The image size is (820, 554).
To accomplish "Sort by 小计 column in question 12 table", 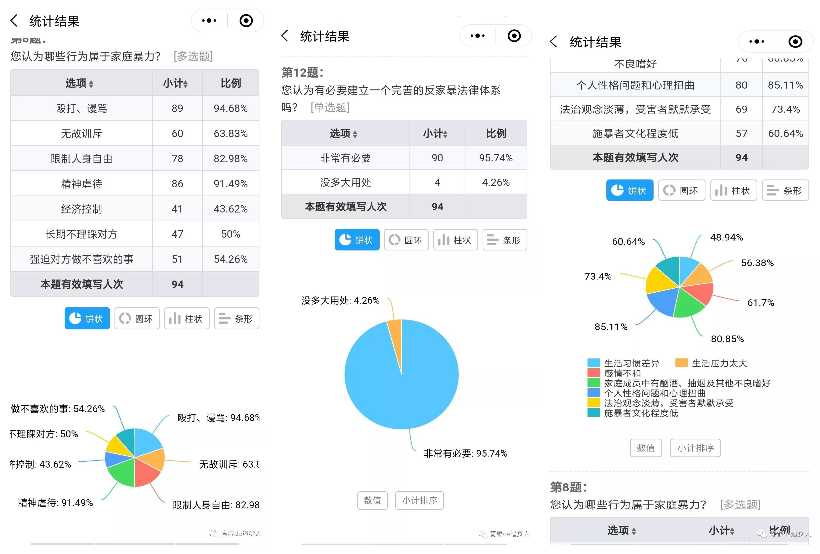I will coord(435,133).
